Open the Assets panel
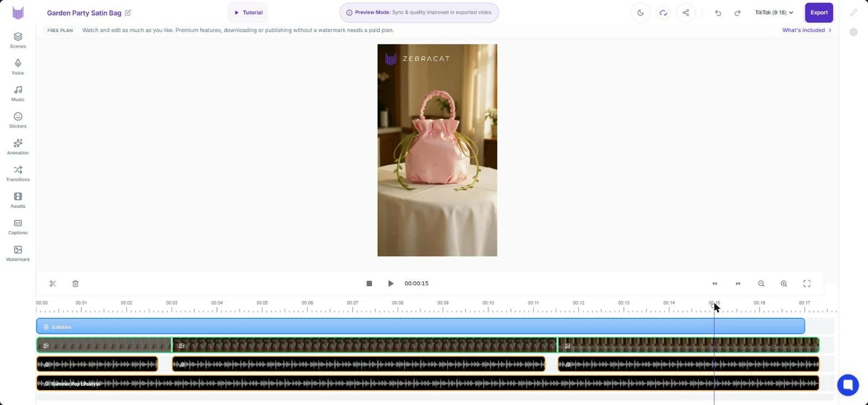The image size is (868, 405). (18, 200)
